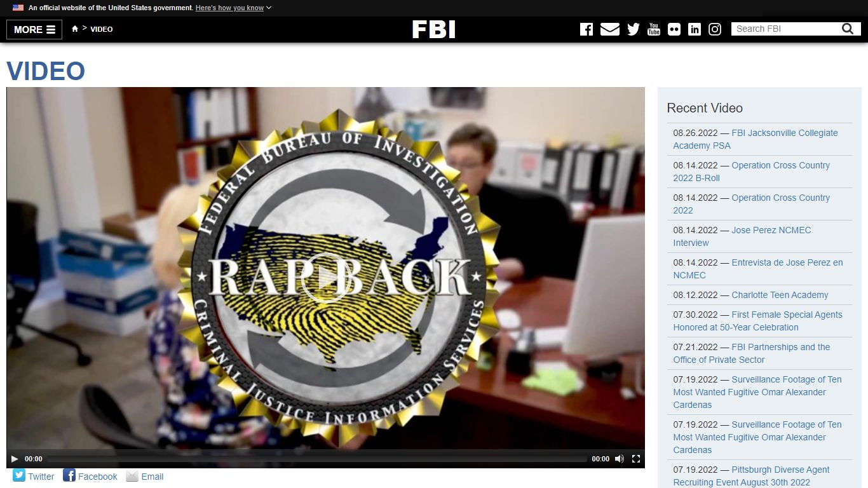Share video by Email below player
Viewport: 868px width, 488px height.
click(x=145, y=476)
